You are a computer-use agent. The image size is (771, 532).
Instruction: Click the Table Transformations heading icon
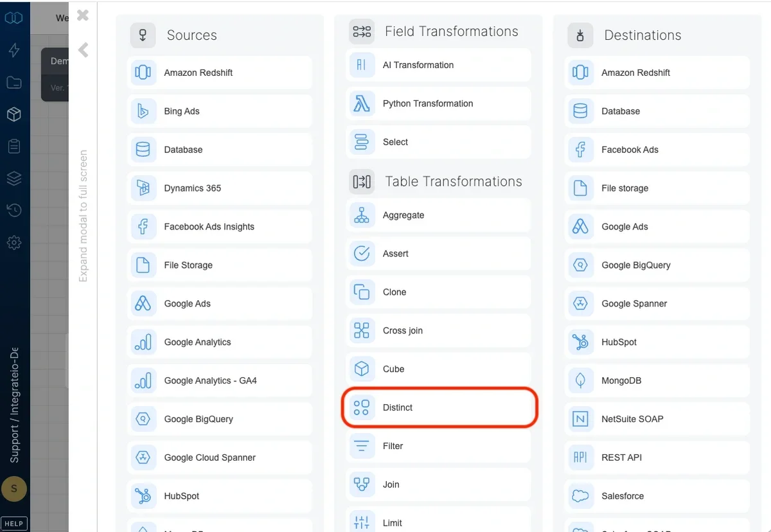(362, 182)
